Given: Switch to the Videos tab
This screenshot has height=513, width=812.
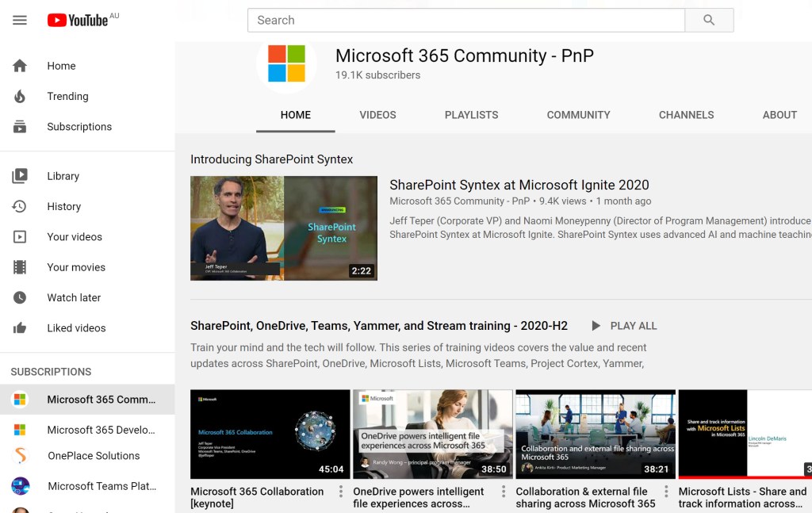Looking at the screenshot, I should point(377,115).
